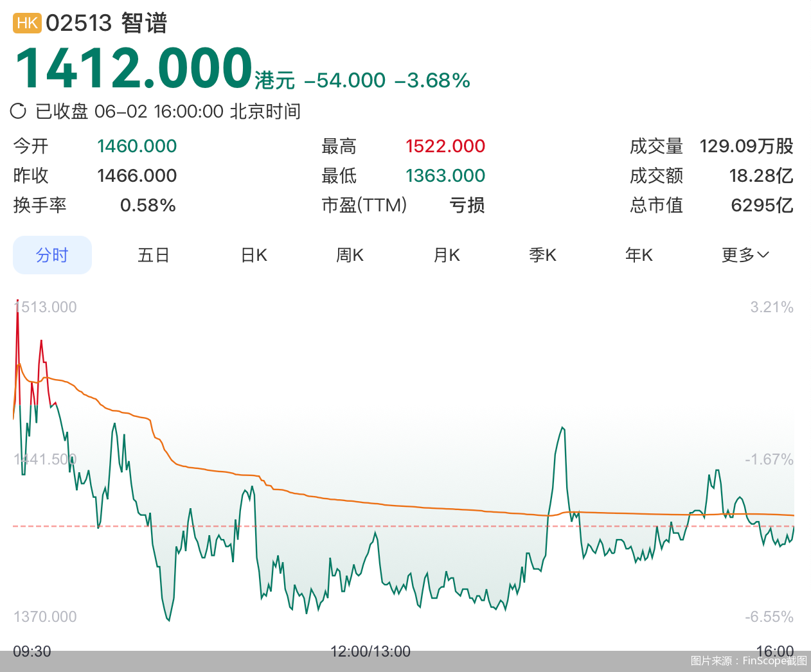This screenshot has width=811, height=672.
Task: Click the -1.67% percentage axis label
Action: pos(769,459)
